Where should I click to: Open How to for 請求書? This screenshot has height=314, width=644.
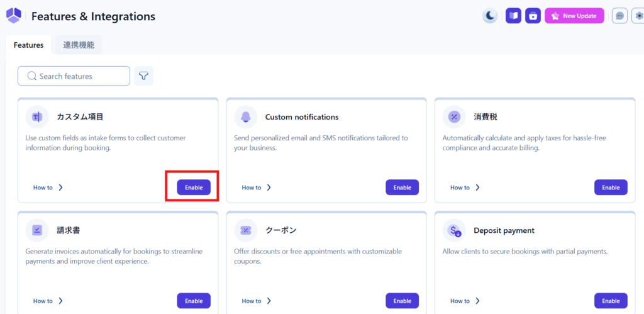pos(48,301)
